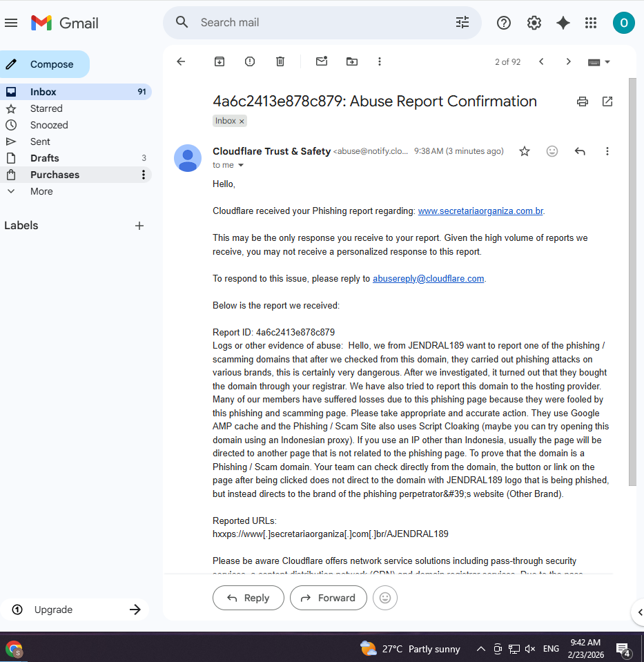The image size is (644, 662).
Task: Click the sender name Cloudflare Trust & Safety
Action: pyautogui.click(x=271, y=151)
